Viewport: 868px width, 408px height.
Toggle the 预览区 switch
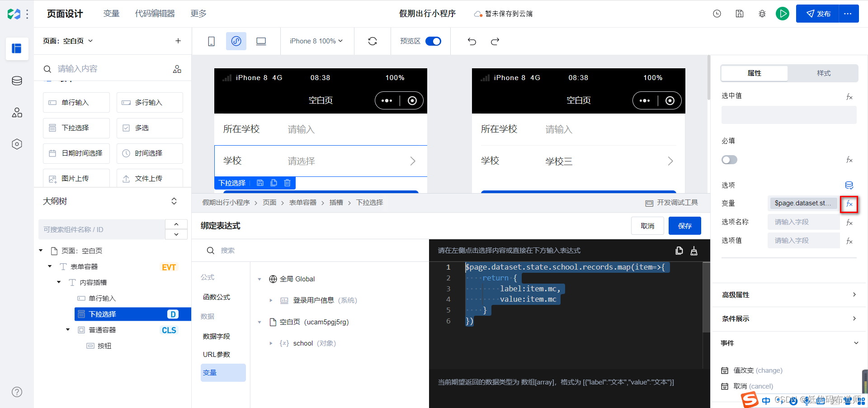click(433, 41)
